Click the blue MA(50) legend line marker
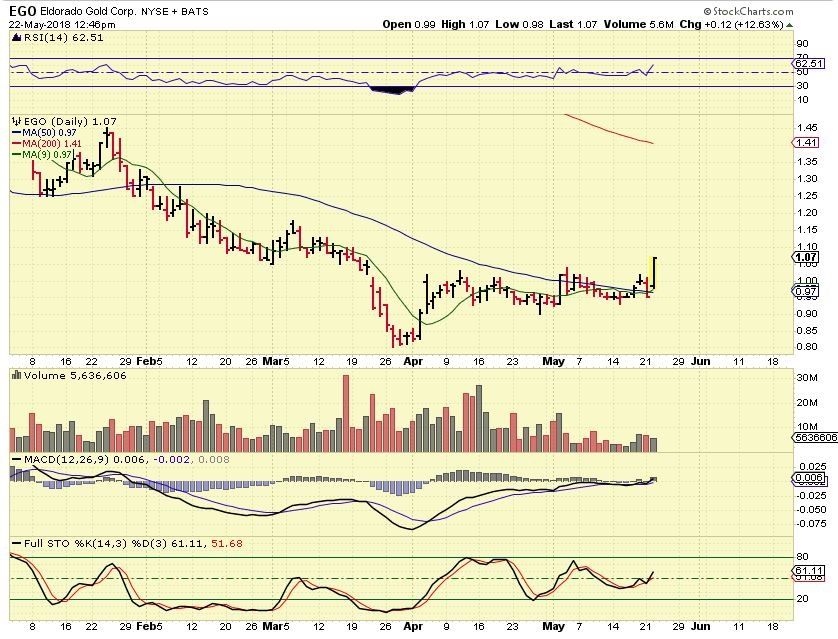The image size is (838, 639). point(16,132)
